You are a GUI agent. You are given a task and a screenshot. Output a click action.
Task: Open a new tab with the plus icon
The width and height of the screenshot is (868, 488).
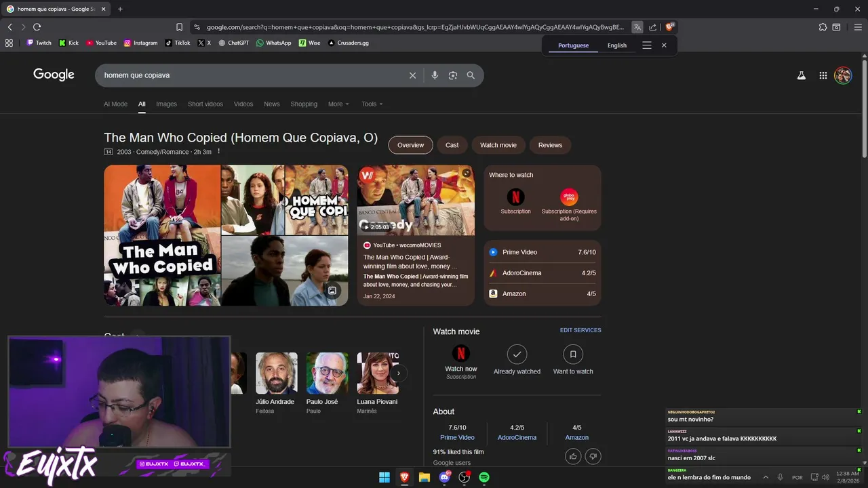point(120,9)
